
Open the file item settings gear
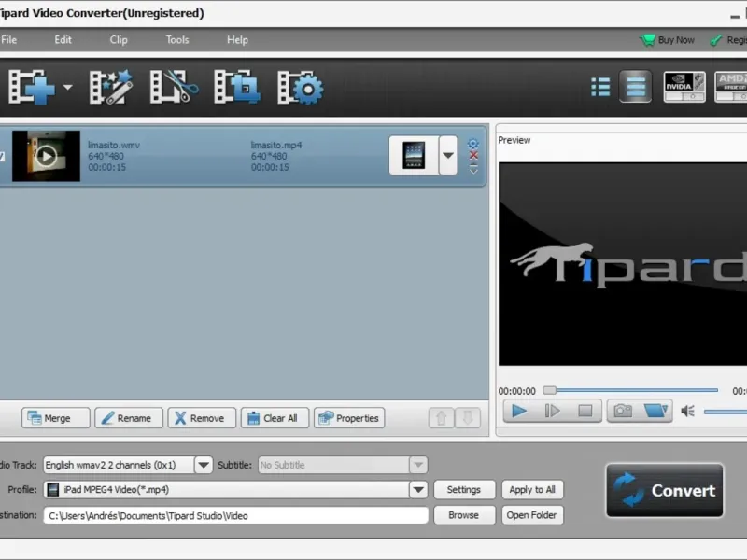point(473,144)
